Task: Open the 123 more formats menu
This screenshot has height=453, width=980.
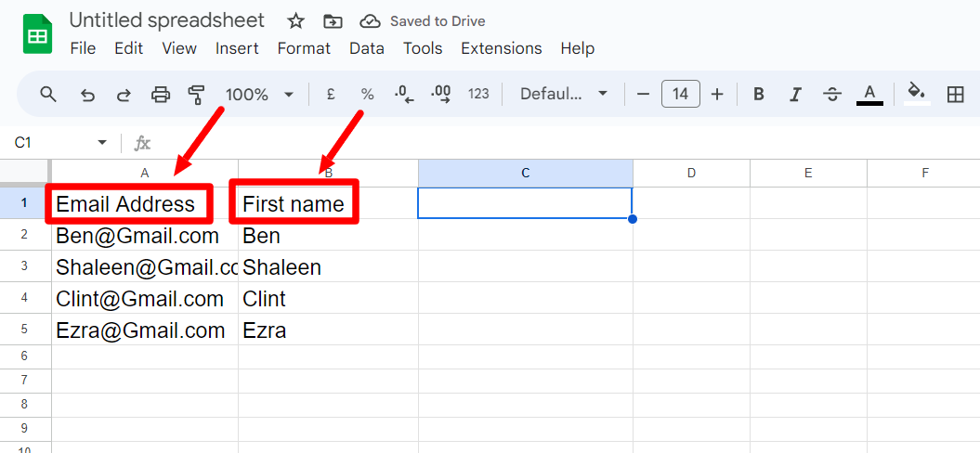Action: click(x=478, y=95)
